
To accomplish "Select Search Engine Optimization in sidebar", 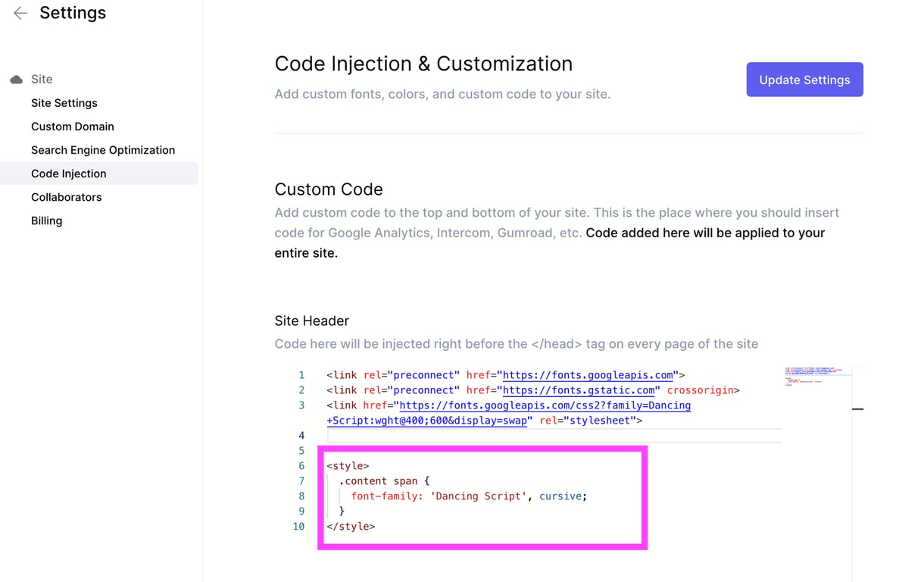I will pos(103,150).
